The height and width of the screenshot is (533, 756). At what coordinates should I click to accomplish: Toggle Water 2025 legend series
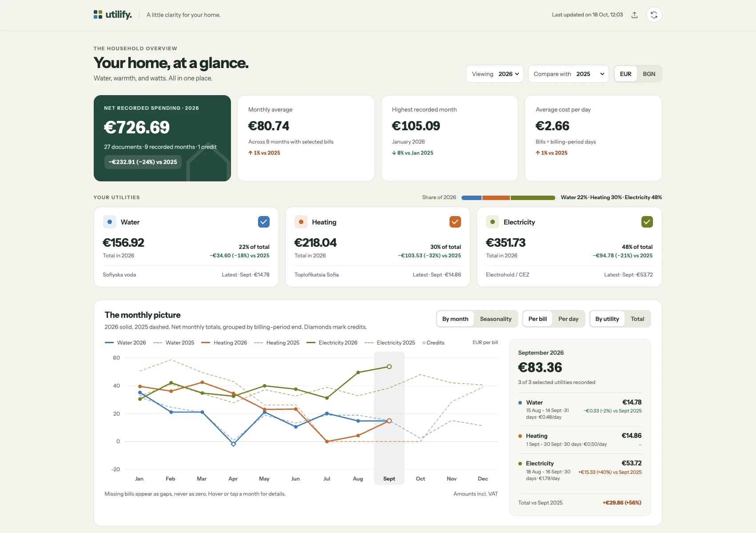pos(174,343)
